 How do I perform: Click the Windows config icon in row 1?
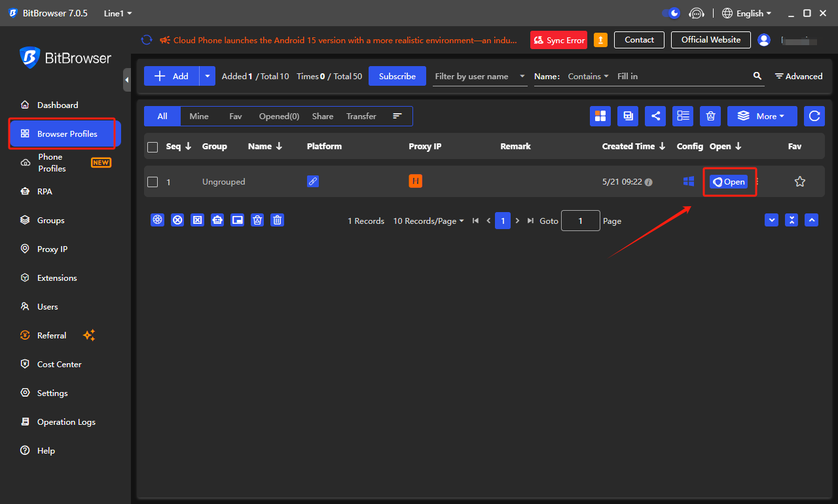(x=689, y=181)
